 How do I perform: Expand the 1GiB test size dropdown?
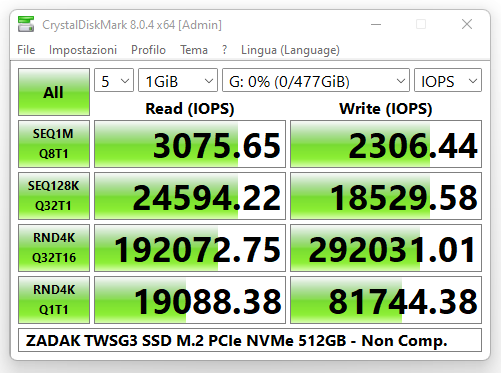click(x=178, y=80)
